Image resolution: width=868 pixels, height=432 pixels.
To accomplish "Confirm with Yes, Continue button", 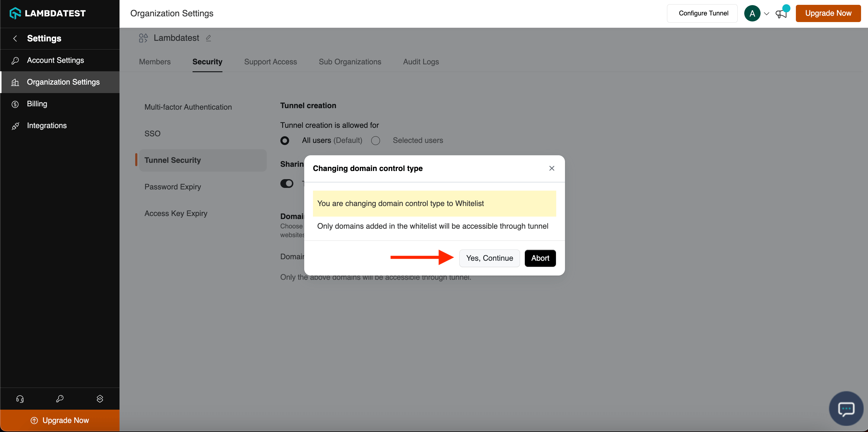I will (x=489, y=258).
